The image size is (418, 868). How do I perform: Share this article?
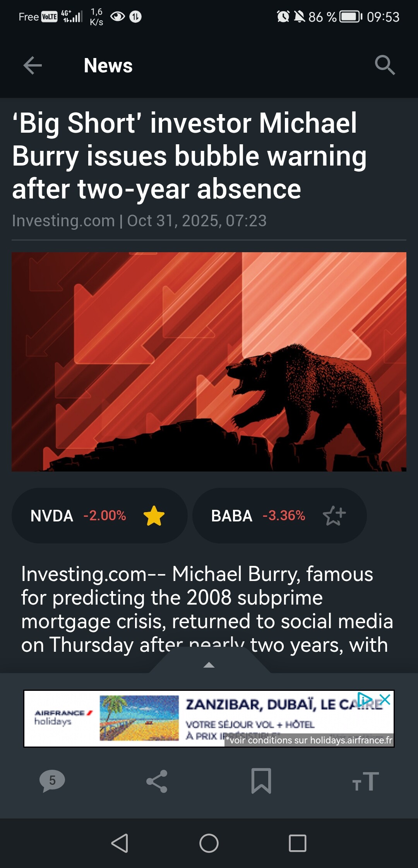157,781
